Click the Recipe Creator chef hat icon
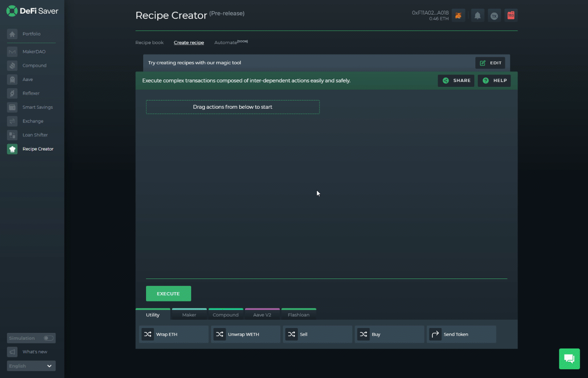The image size is (588, 378). (11, 149)
